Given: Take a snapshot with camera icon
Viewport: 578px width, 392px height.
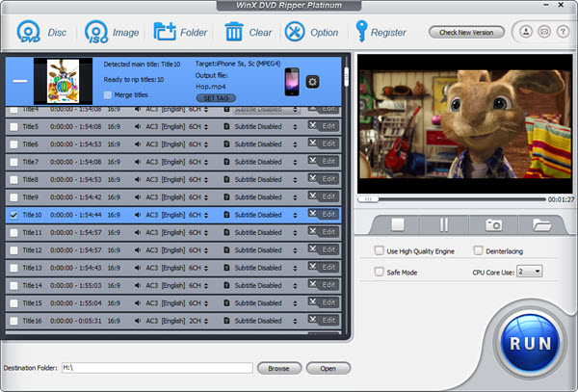Looking at the screenshot, I should coord(493,224).
